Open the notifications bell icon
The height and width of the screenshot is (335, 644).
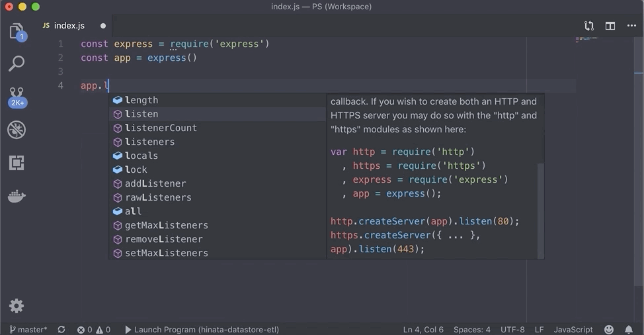(x=629, y=329)
